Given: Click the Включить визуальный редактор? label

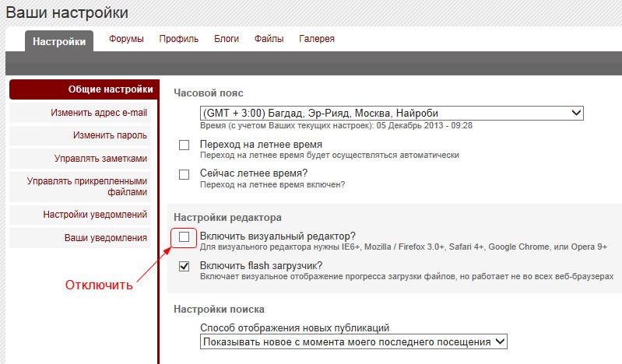Looking at the screenshot, I should tap(278, 236).
